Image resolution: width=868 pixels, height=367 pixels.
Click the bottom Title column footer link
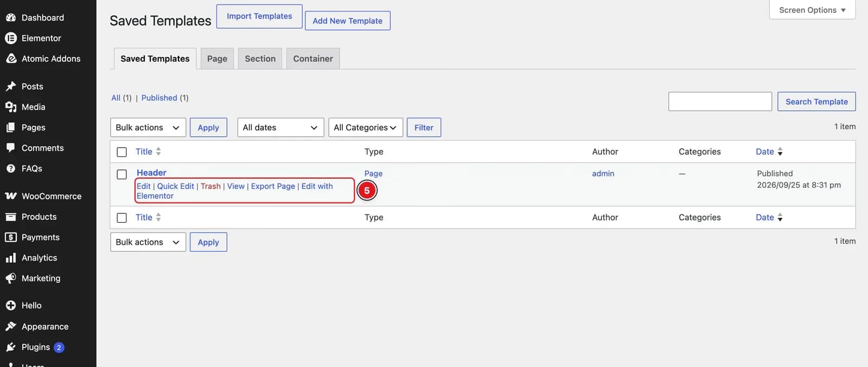click(144, 217)
